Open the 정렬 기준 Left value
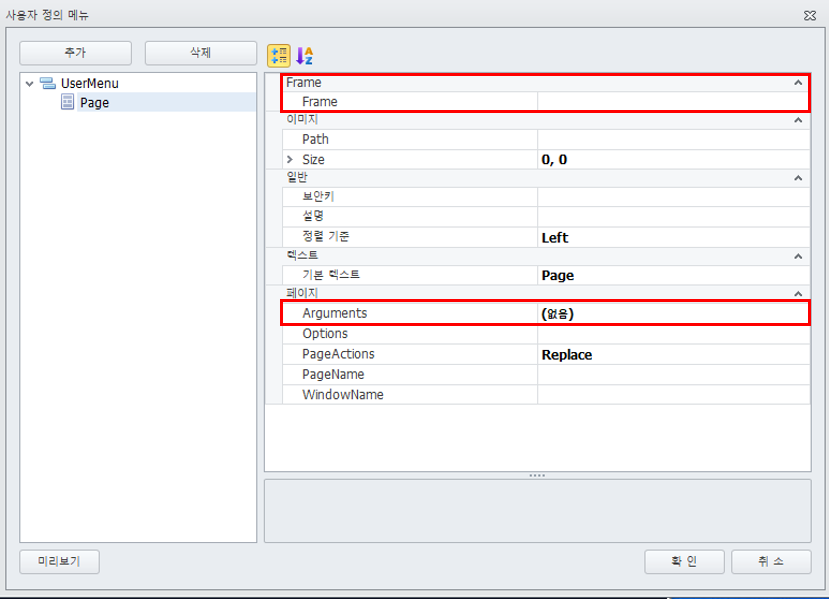Image resolution: width=829 pixels, height=599 pixels. (x=673, y=237)
